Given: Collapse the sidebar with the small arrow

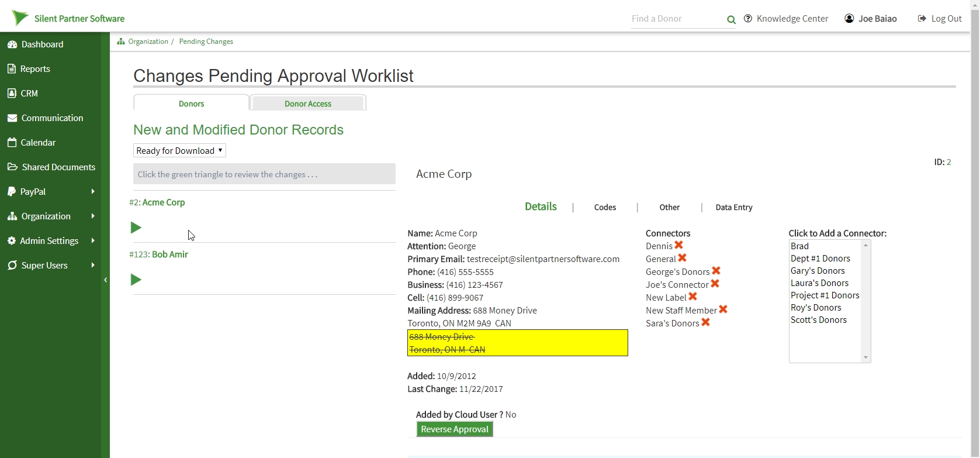Looking at the screenshot, I should click(105, 280).
